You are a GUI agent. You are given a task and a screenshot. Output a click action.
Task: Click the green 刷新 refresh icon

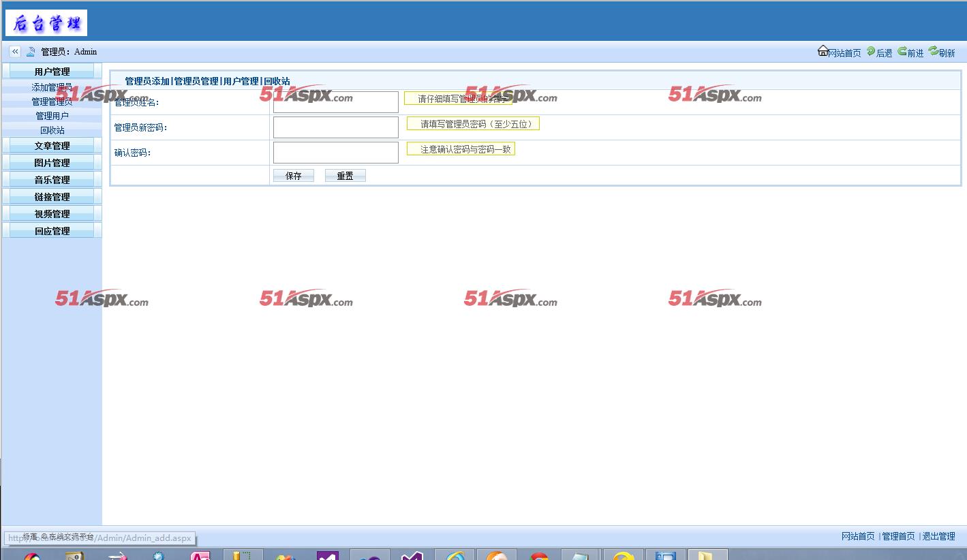(x=933, y=51)
